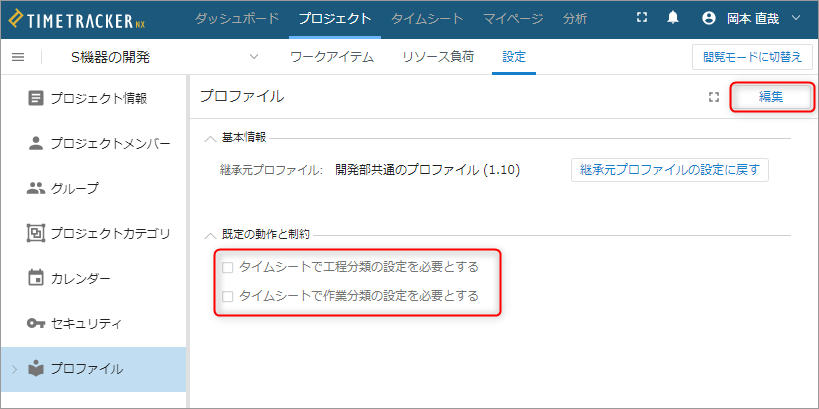Switch to the リソース負荷 tab

tap(438, 57)
